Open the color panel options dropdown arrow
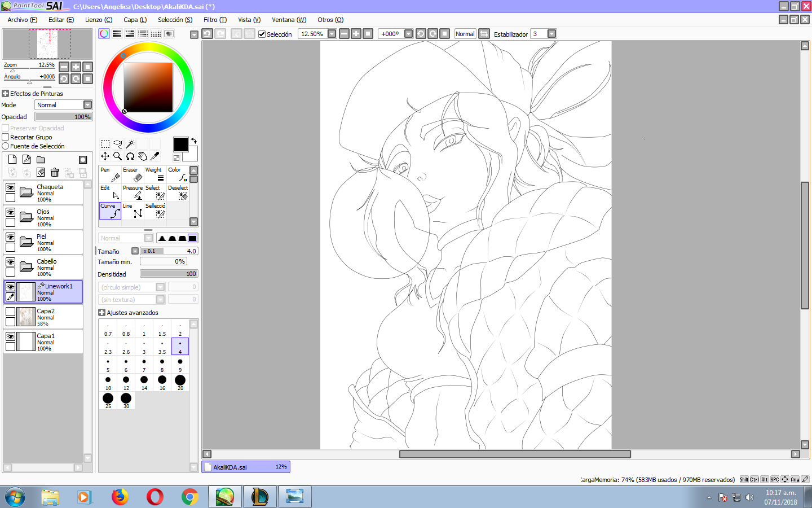The height and width of the screenshot is (508, 812). (194, 34)
